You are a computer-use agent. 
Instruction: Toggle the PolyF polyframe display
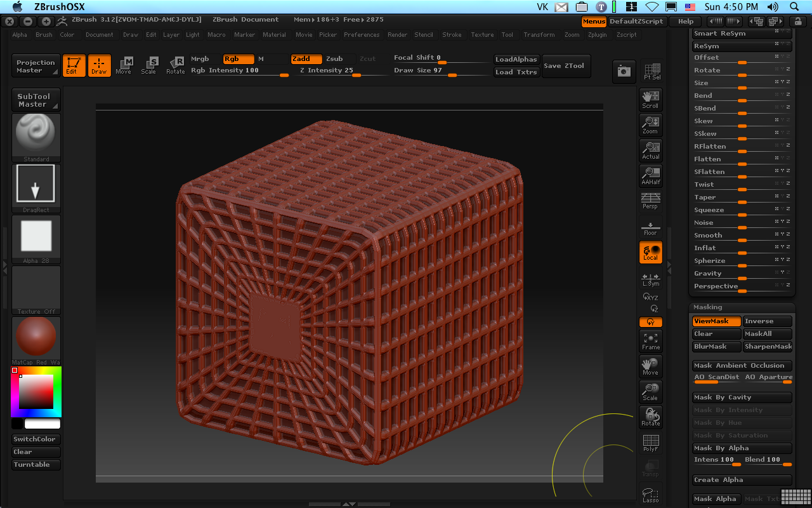pyautogui.click(x=650, y=443)
